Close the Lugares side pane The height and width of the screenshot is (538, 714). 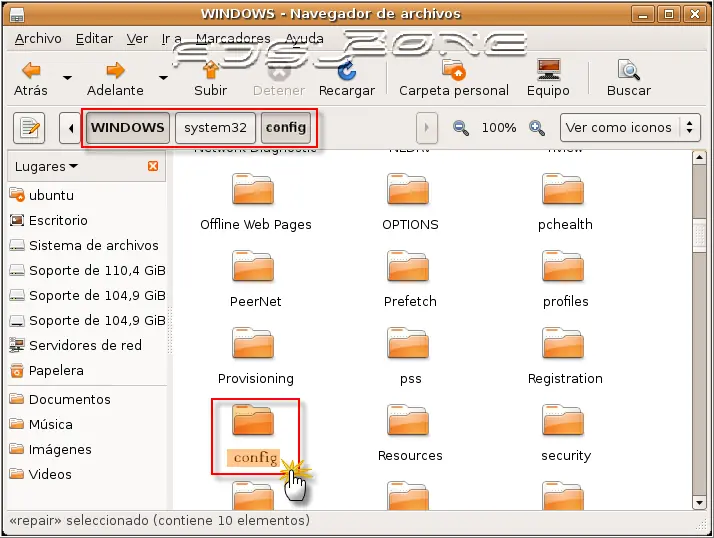[153, 166]
